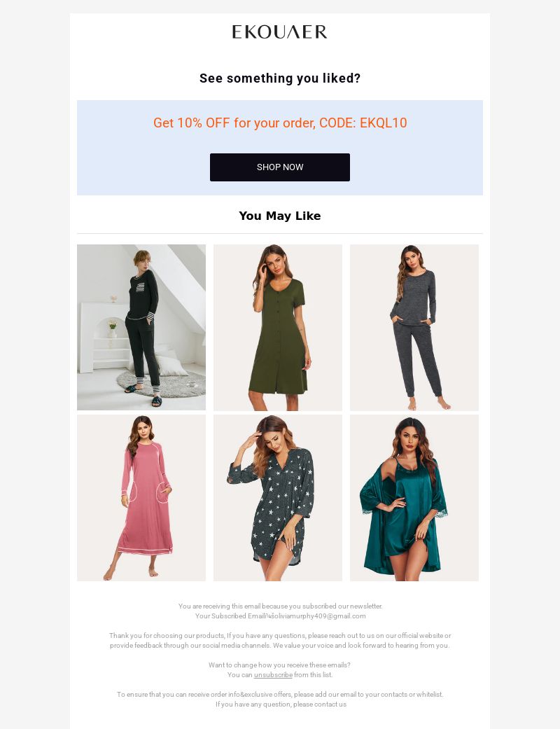This screenshot has height=729, width=560.
Task: Click the "To ensure that you can receive" line
Action: click(x=280, y=695)
